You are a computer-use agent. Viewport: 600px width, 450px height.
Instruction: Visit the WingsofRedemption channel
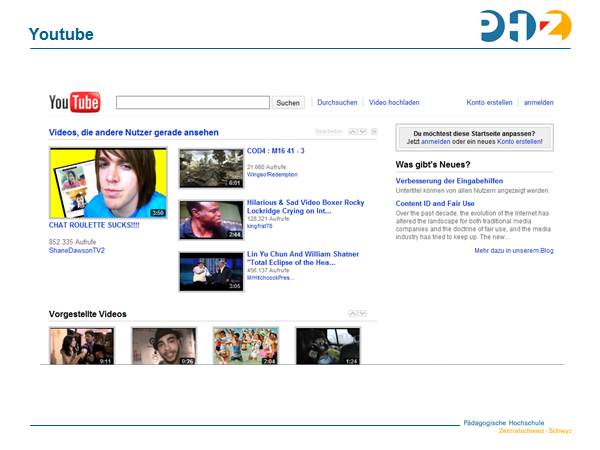[272, 174]
